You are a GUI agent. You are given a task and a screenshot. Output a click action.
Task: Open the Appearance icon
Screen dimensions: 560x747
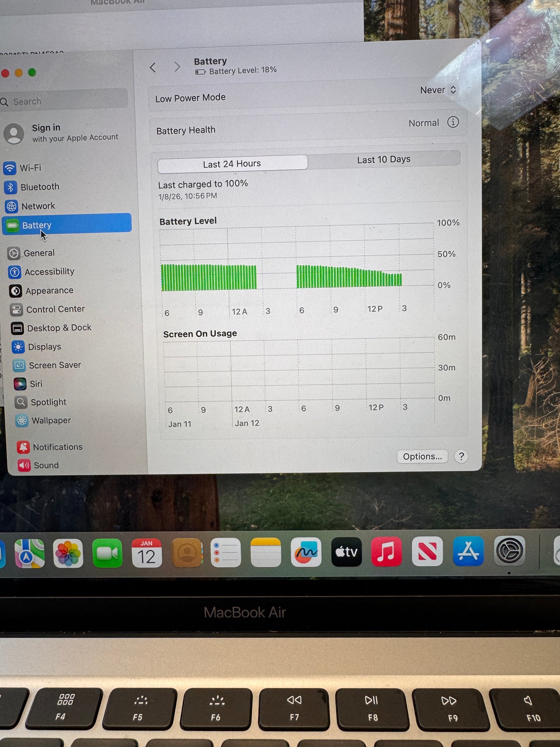16,291
